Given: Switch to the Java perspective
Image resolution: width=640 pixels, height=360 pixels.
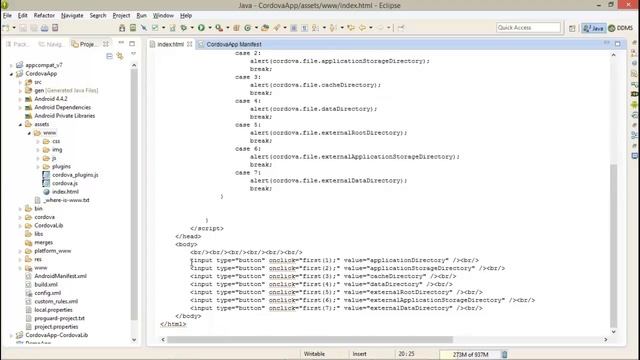Looking at the screenshot, I should 593,28.
